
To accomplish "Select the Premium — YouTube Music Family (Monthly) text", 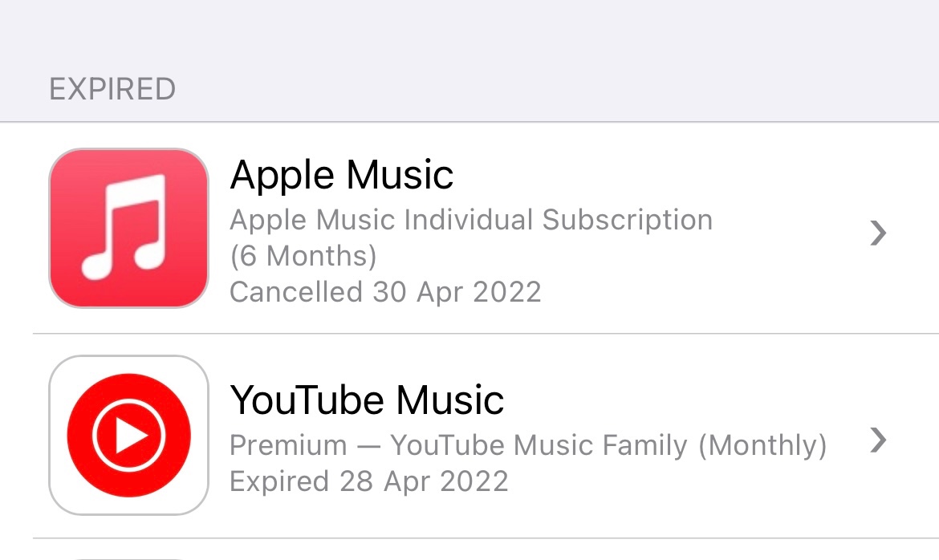I will pyautogui.click(x=528, y=444).
